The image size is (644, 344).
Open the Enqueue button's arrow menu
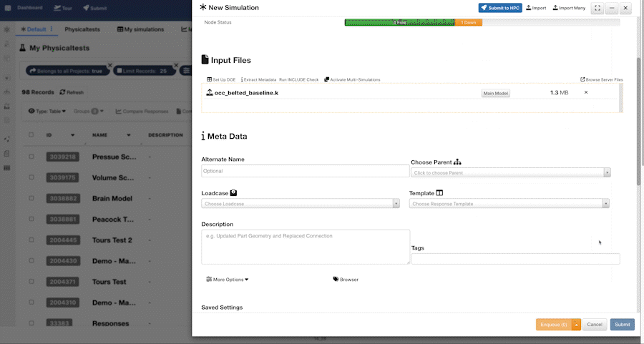point(576,324)
